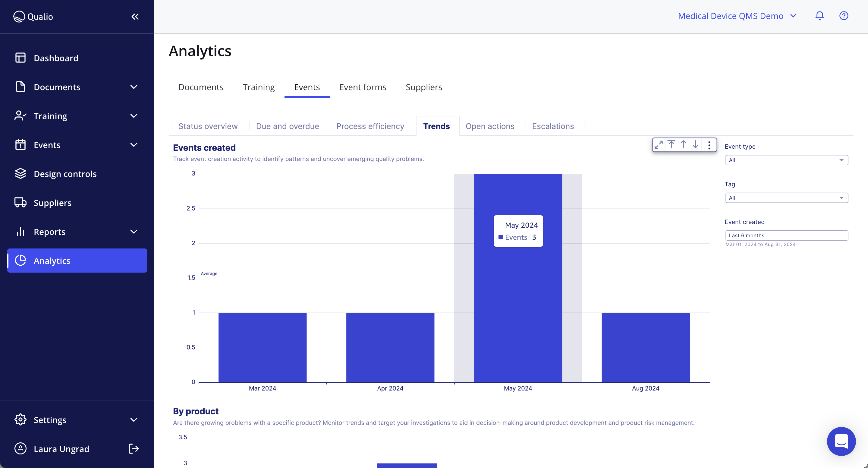Expand the Documents section in the sidebar

(x=134, y=87)
